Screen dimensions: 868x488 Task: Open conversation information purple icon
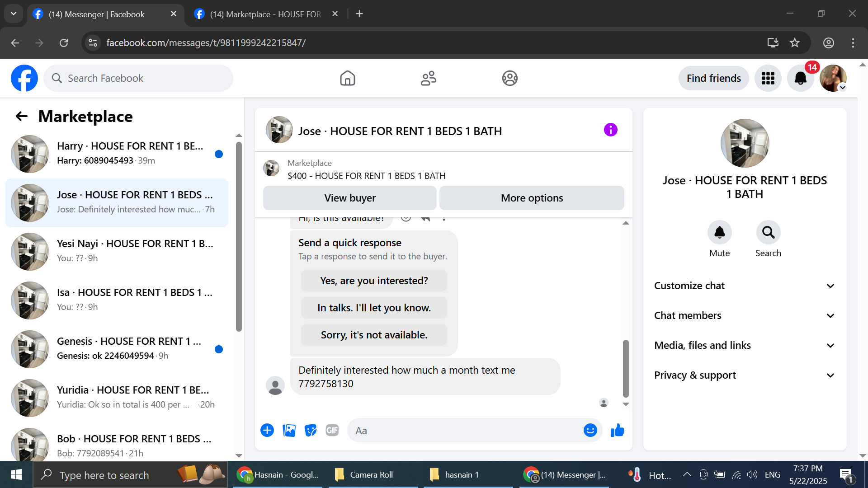pyautogui.click(x=610, y=130)
